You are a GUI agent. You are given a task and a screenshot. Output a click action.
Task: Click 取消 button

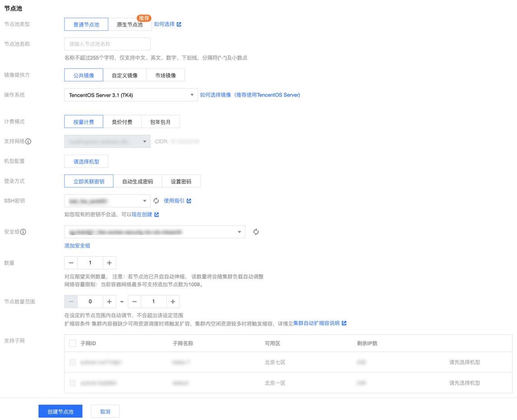coord(105,411)
